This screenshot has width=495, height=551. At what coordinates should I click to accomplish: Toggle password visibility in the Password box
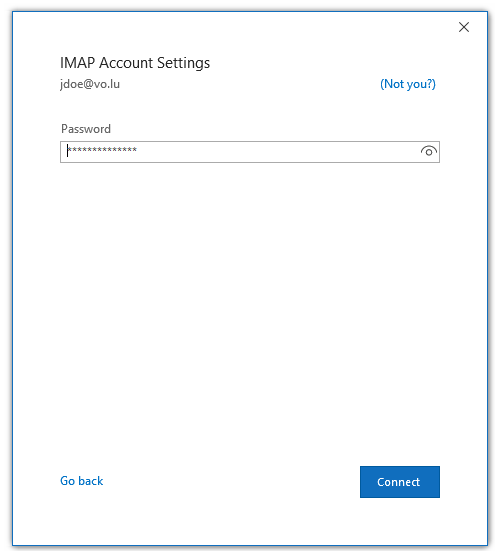point(429,151)
